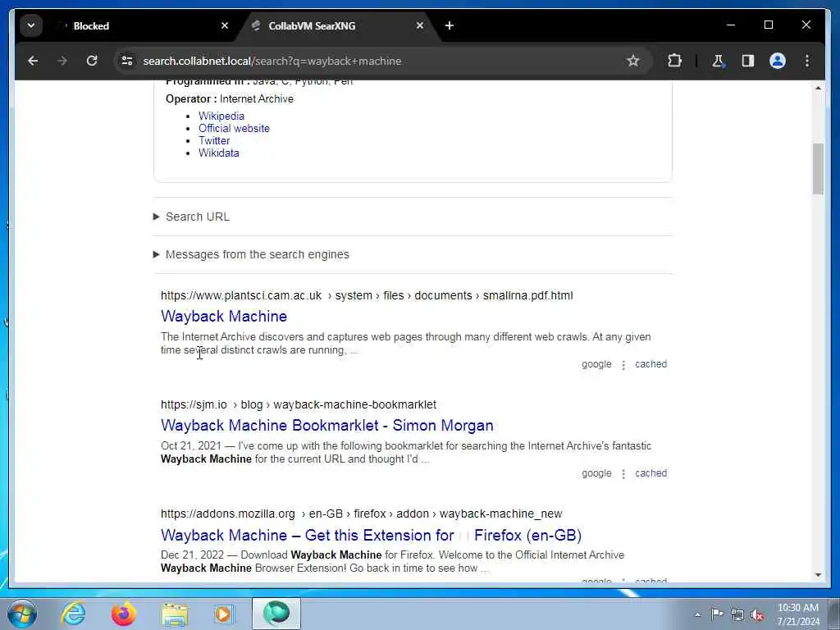This screenshot has height=630, width=840.
Task: Open cached link for Simon Morgan result
Action: pos(651,473)
